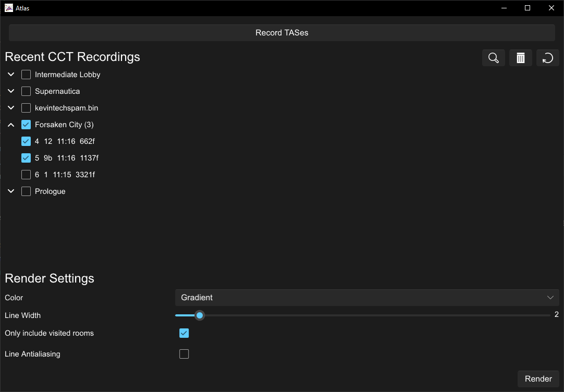Screen dimensions: 564x392
Task: Open the Color Gradient dropdown
Action: (x=367, y=298)
